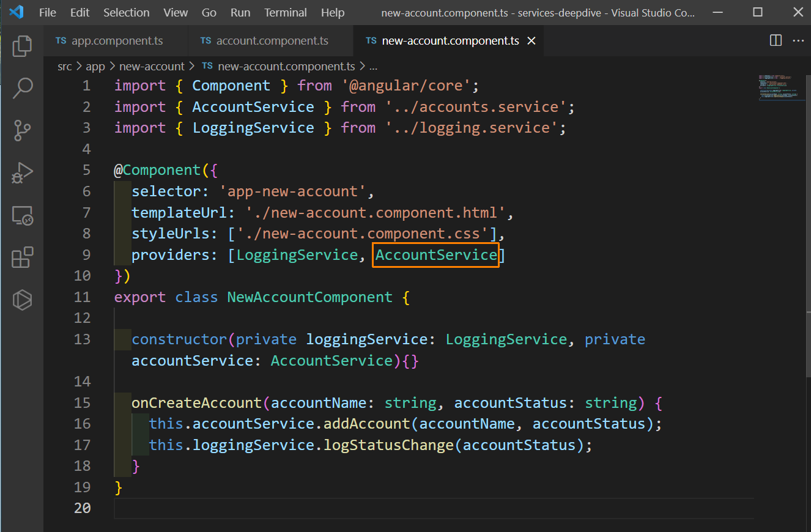Click the highlighted AccountService provider on line 9
811x532 pixels.
point(435,254)
